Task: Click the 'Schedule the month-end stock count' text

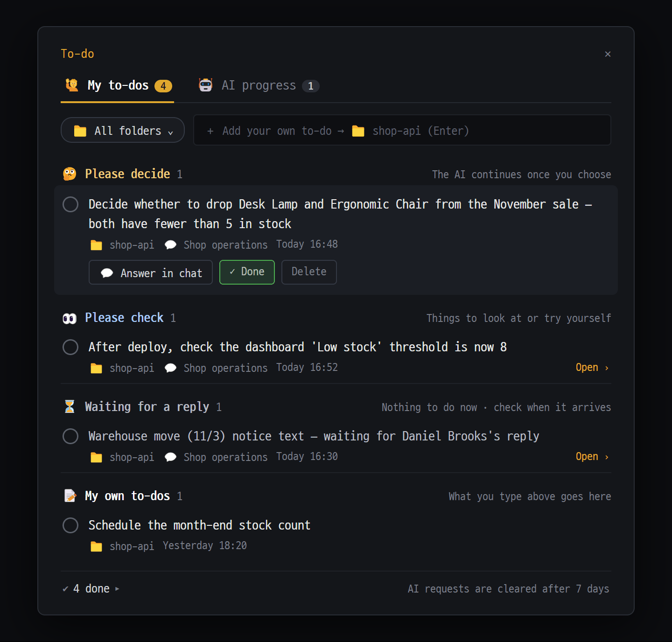Action: tap(200, 525)
